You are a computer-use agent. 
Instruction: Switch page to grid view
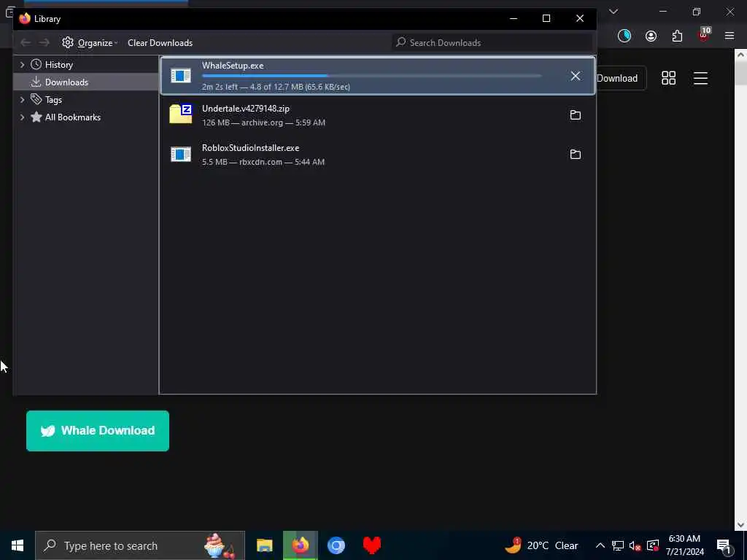tap(669, 78)
